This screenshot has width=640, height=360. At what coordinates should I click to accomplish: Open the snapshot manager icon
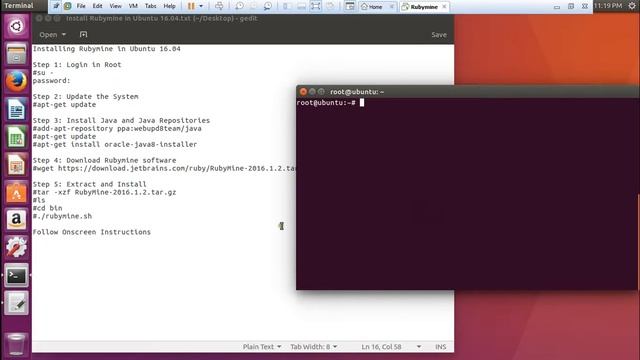coord(267,6)
